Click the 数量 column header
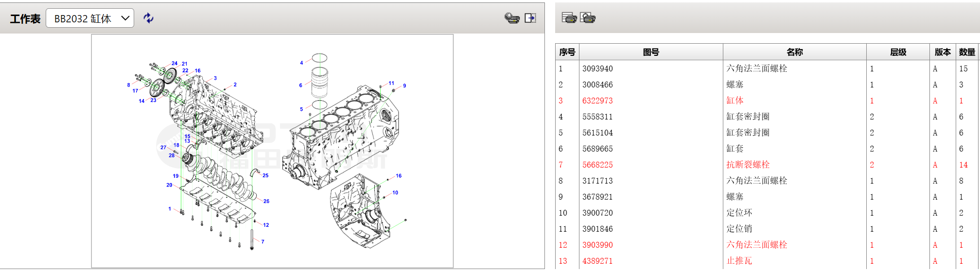980x271 pixels. click(967, 52)
